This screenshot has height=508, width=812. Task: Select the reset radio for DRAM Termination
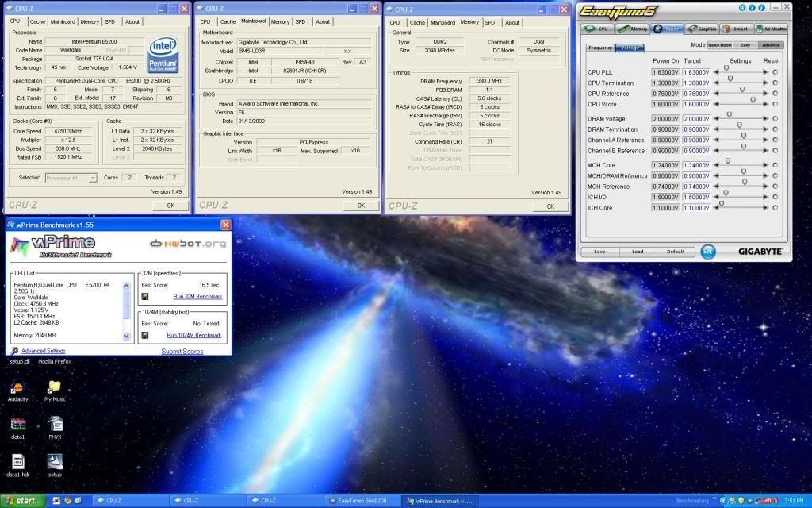click(776, 129)
